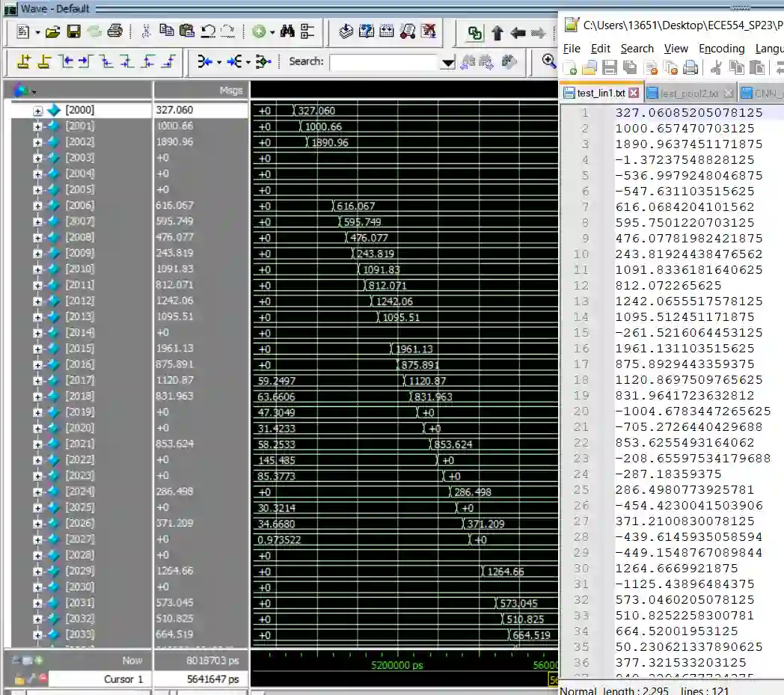784x695 pixels.
Task: Close the test_lin1.txt tab
Action: tap(633, 94)
